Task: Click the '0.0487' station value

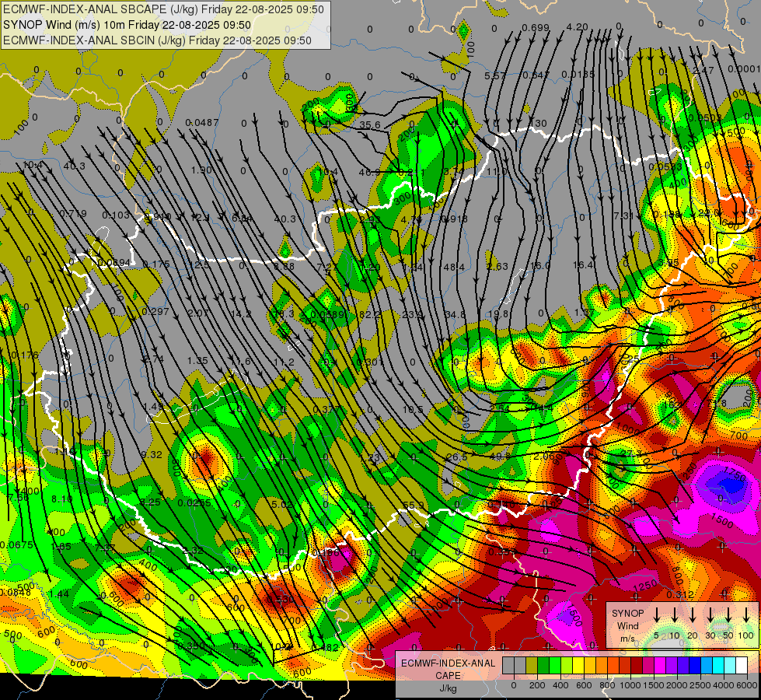Action: tap(202, 122)
